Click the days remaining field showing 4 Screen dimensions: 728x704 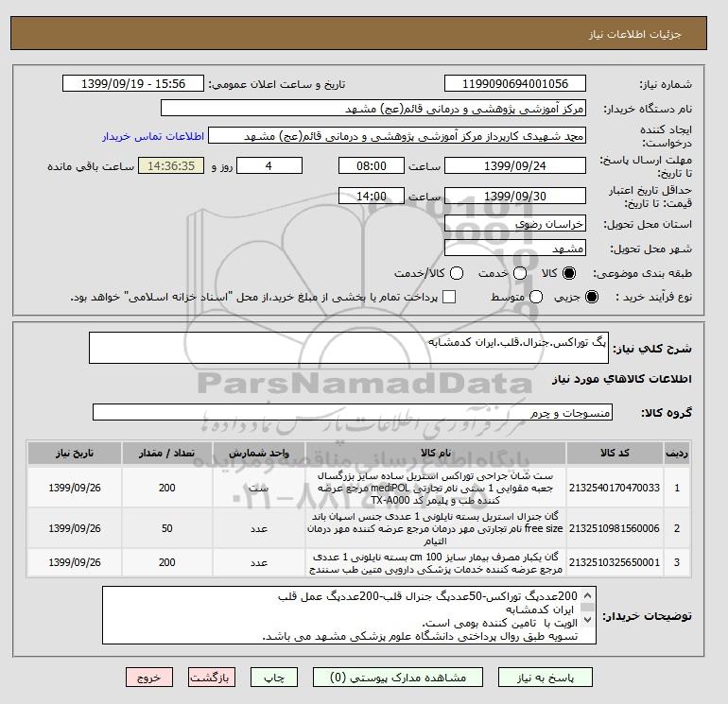269,165
